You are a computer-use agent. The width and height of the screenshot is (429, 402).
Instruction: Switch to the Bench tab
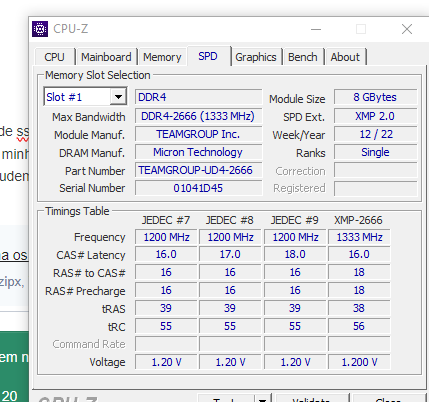click(x=303, y=57)
